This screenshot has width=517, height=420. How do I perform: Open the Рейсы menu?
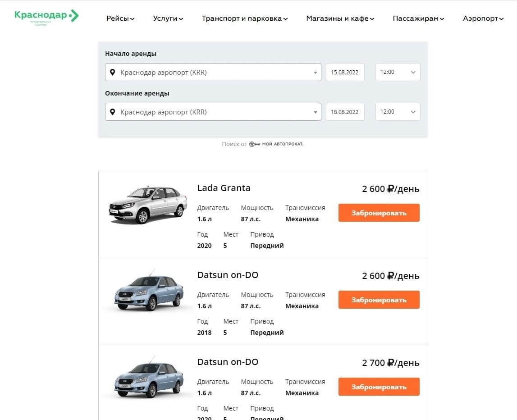click(120, 18)
